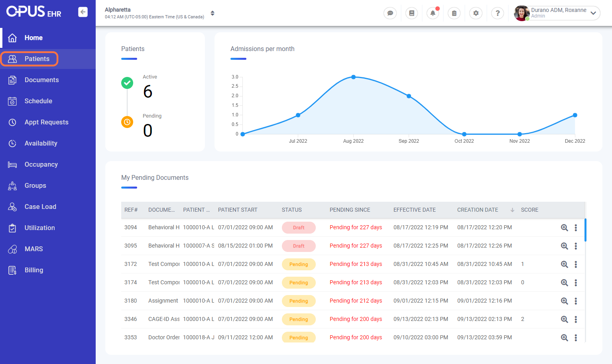Sort by the PATIENT START column header
The height and width of the screenshot is (364, 612).
pos(238,210)
